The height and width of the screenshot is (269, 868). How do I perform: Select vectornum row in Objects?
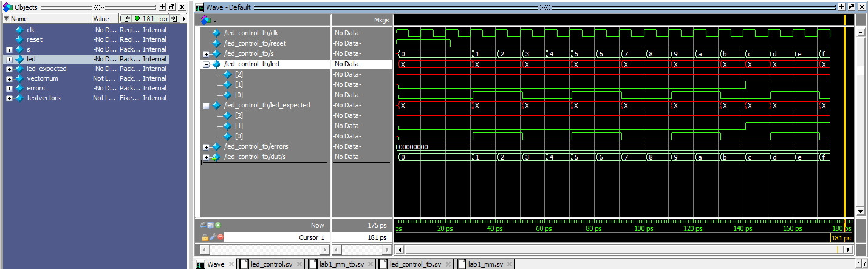[x=86, y=78]
